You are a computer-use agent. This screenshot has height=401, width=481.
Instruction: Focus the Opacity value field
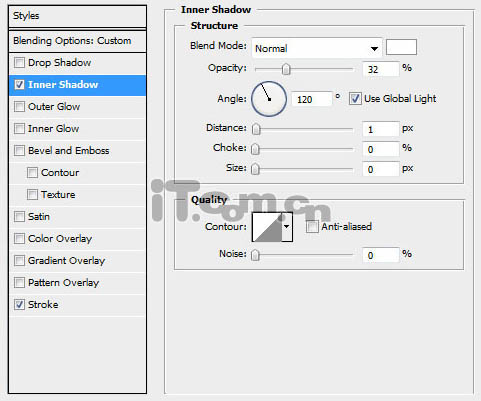[x=381, y=69]
